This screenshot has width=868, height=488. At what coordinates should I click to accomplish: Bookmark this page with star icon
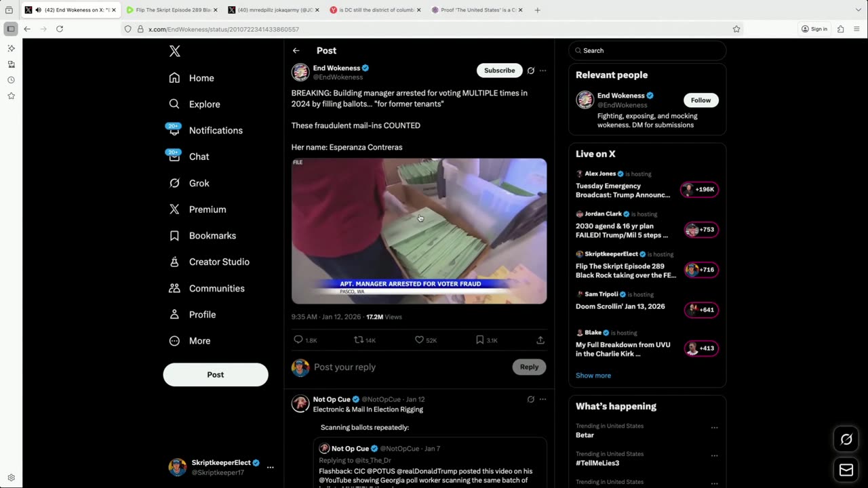[x=736, y=29]
